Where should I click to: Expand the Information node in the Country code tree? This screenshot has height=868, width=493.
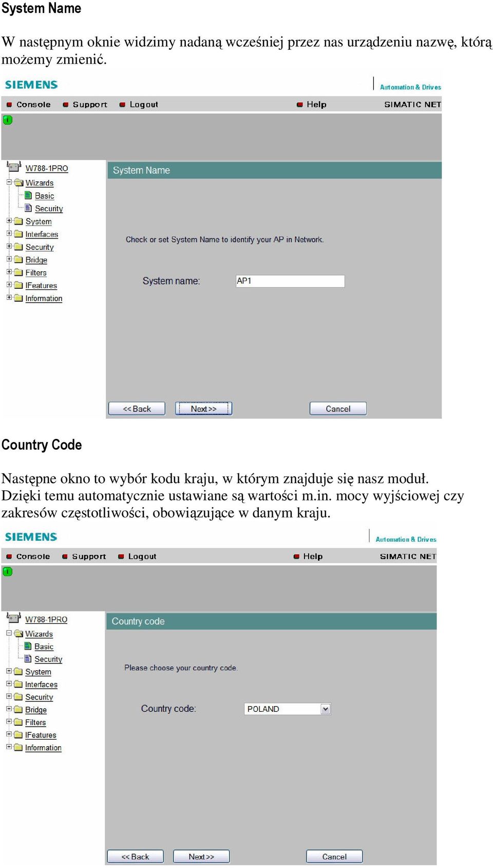pyautogui.click(x=9, y=747)
